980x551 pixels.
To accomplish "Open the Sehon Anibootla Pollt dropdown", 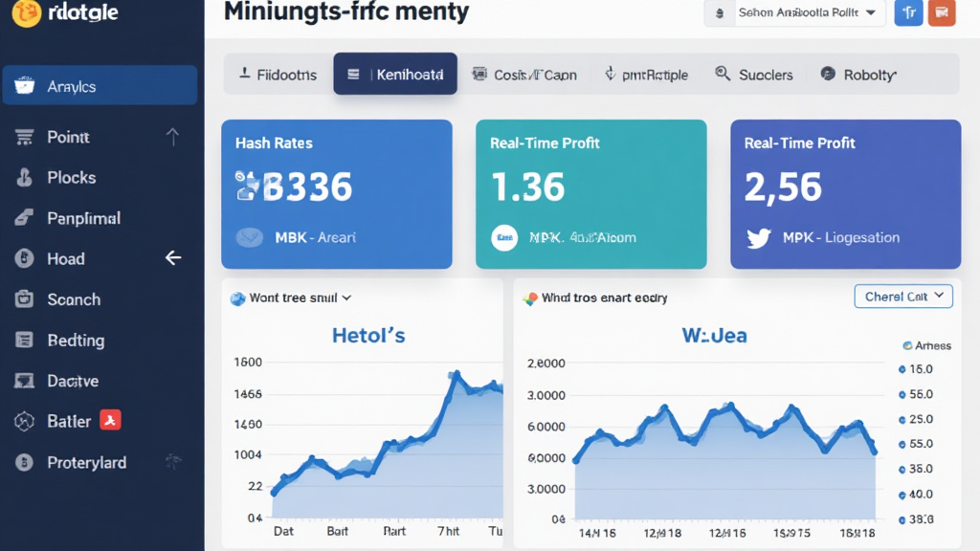I will pyautogui.click(x=793, y=13).
